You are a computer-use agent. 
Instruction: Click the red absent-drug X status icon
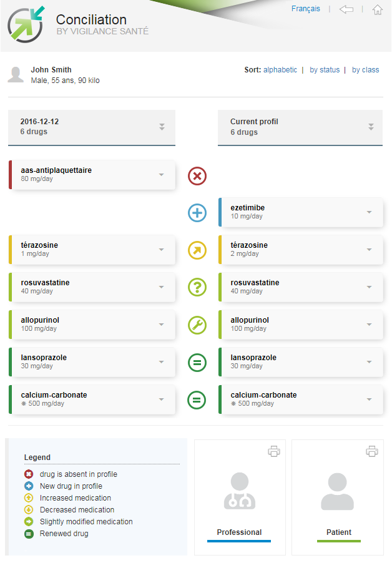click(197, 176)
